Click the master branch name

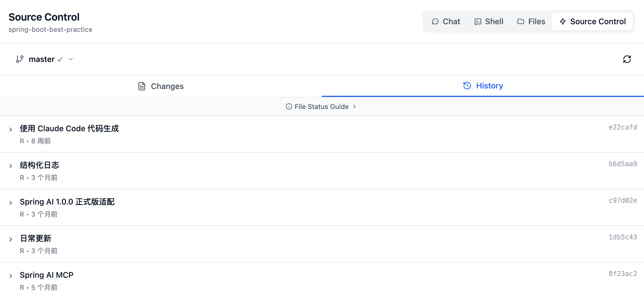click(x=41, y=59)
